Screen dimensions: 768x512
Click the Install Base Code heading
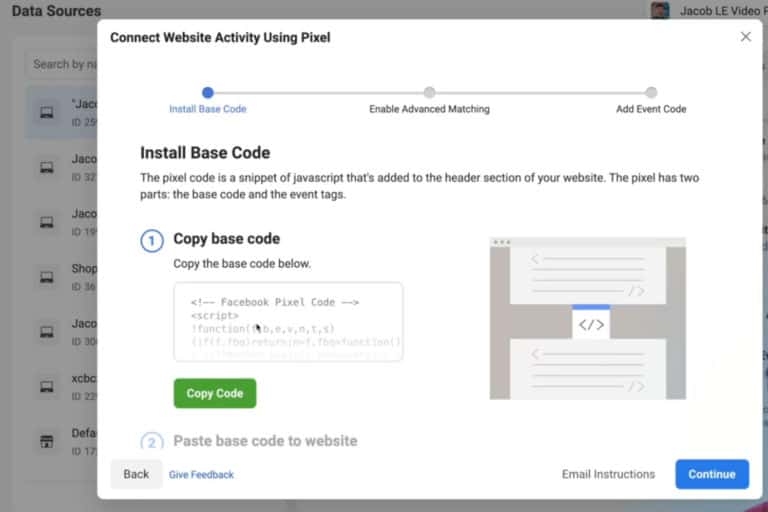click(x=205, y=153)
